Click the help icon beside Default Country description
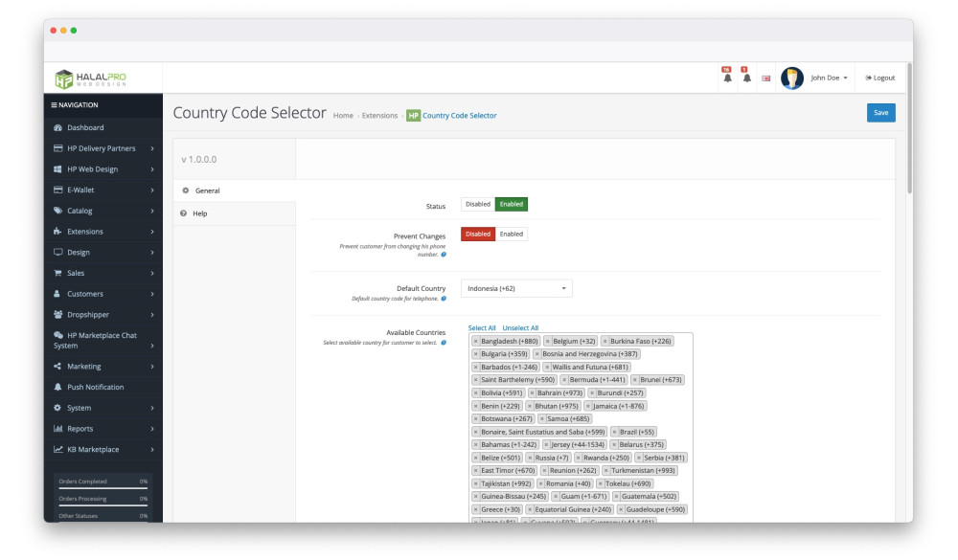Screen dimensions: 958x560 pyautogui.click(x=444, y=299)
